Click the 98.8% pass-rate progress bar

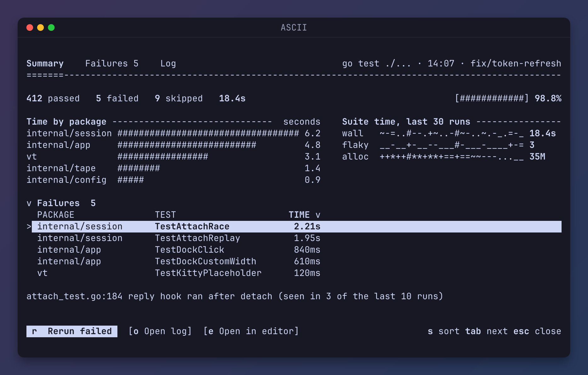click(492, 98)
